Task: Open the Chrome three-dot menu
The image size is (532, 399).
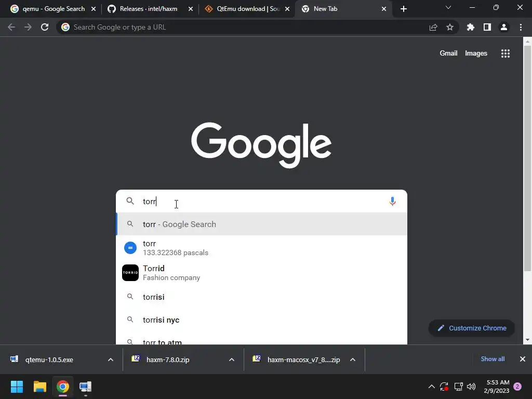Action: point(521,27)
